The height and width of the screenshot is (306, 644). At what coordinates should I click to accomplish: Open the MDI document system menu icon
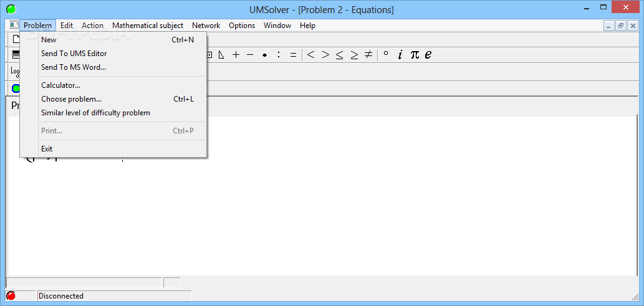point(14,26)
